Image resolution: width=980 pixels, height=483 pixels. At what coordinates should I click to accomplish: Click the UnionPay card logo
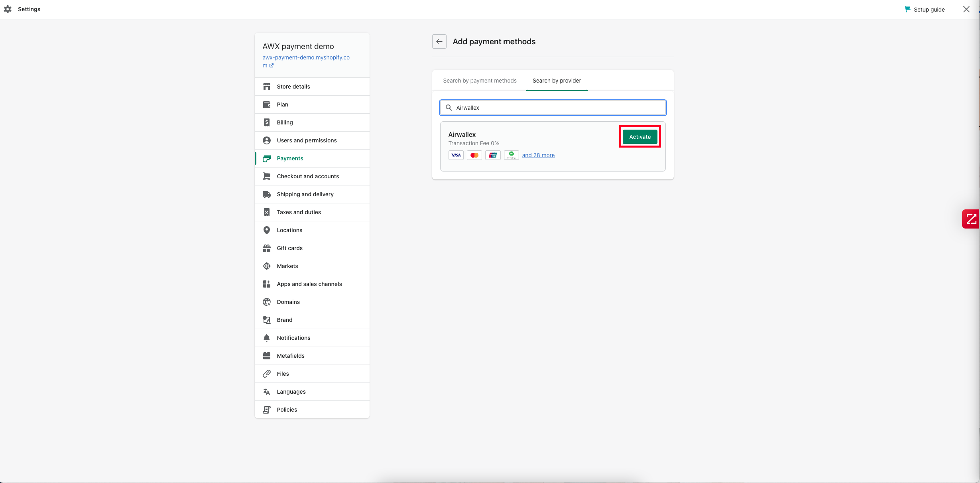(x=493, y=155)
